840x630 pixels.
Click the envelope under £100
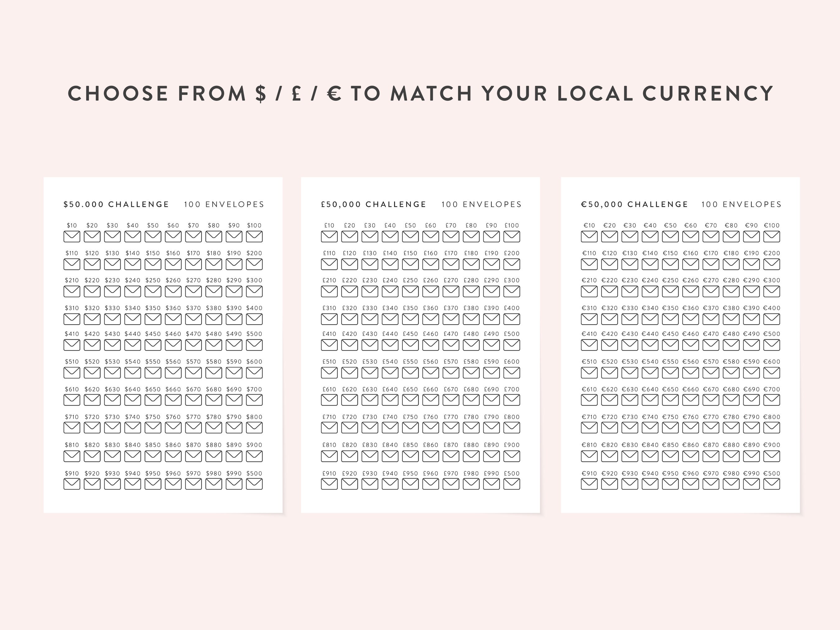(x=512, y=237)
